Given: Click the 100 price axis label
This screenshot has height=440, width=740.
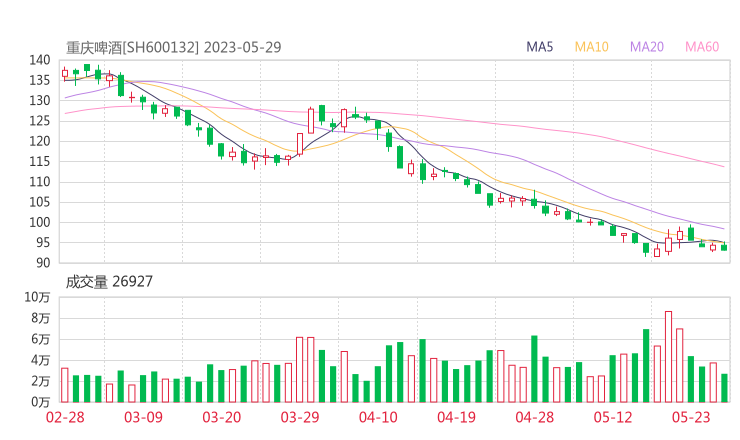Looking at the screenshot, I should pos(40,222).
